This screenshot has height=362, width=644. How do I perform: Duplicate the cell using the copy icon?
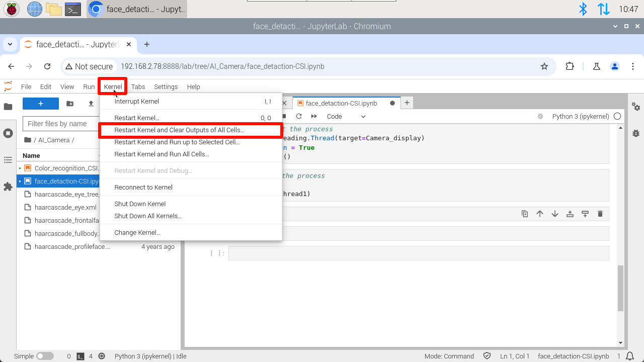525,214
